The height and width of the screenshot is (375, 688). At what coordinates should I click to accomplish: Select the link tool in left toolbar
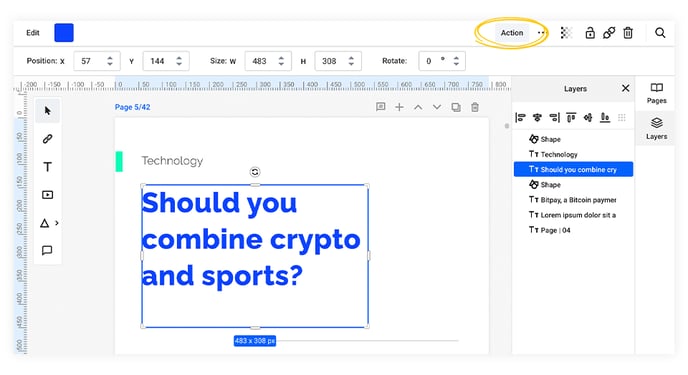point(47,139)
